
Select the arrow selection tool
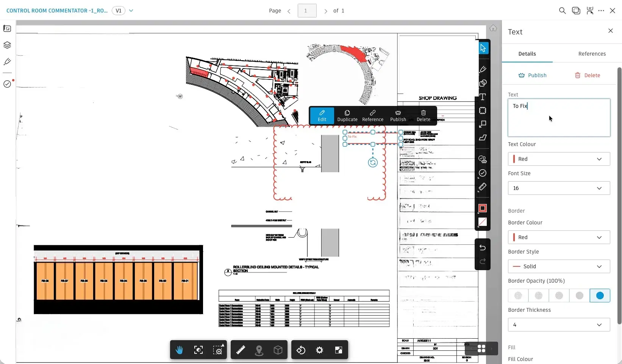coord(483,48)
